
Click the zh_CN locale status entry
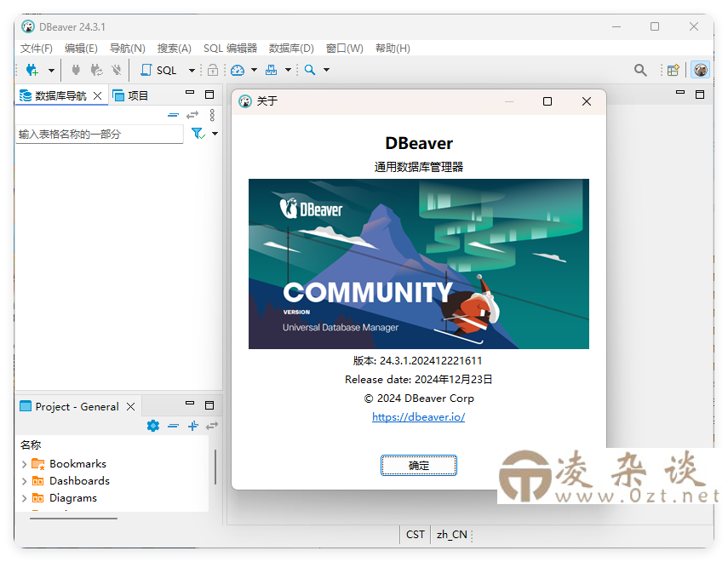click(x=452, y=535)
